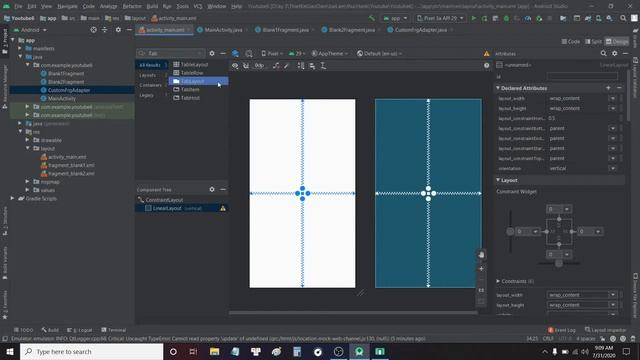Screen dimensions: 640x360
Task: Click vertical bias slider in Constraint Widget
Action: coord(510,231)
